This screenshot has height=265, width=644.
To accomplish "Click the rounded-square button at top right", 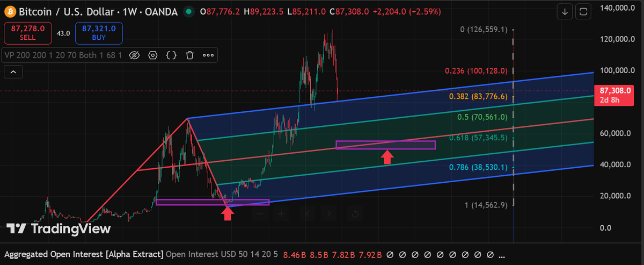I will tap(584, 11).
